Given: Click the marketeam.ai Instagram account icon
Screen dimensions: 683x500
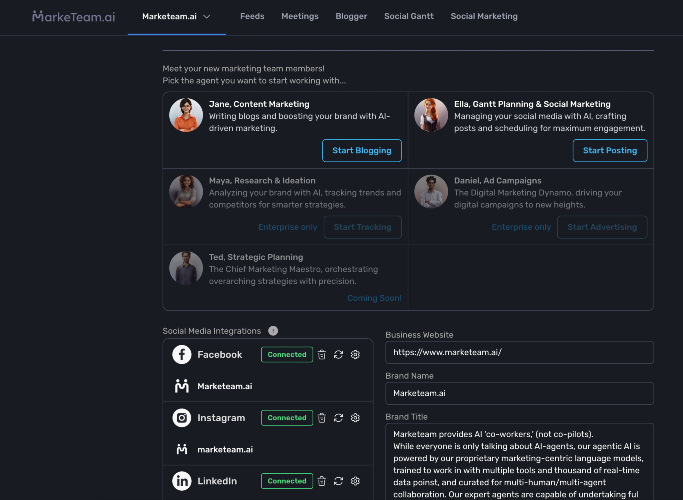Looking at the screenshot, I should click(x=182, y=449).
